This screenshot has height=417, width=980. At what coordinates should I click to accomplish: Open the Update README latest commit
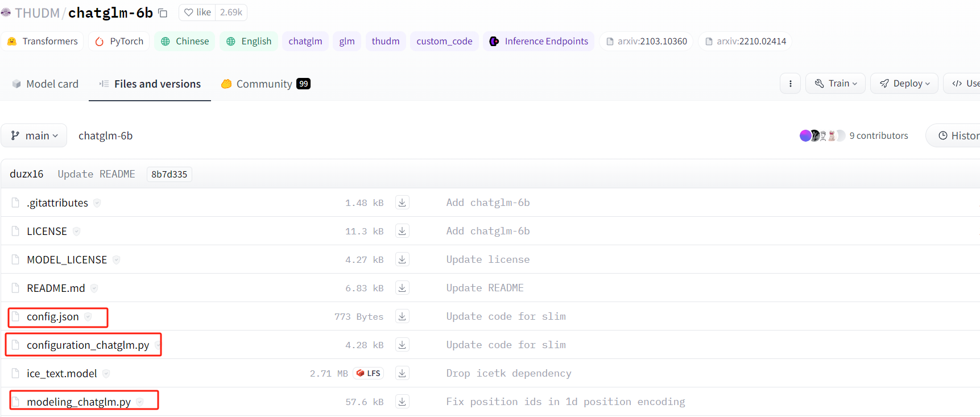tap(96, 174)
